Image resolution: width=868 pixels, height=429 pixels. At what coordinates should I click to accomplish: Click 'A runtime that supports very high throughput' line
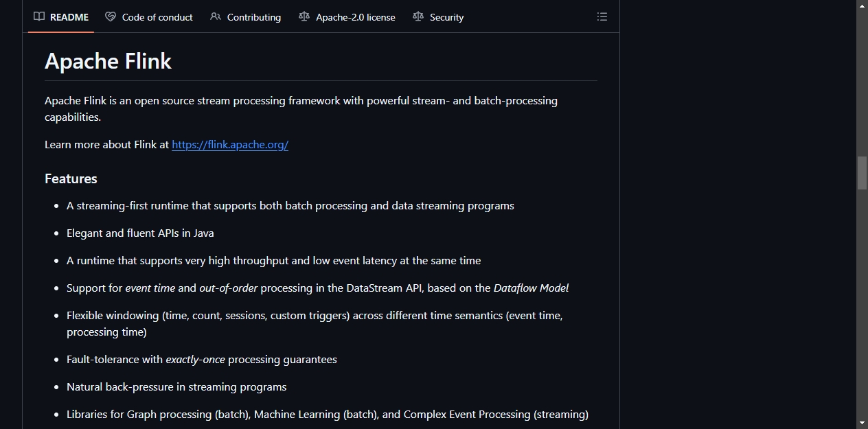click(273, 261)
